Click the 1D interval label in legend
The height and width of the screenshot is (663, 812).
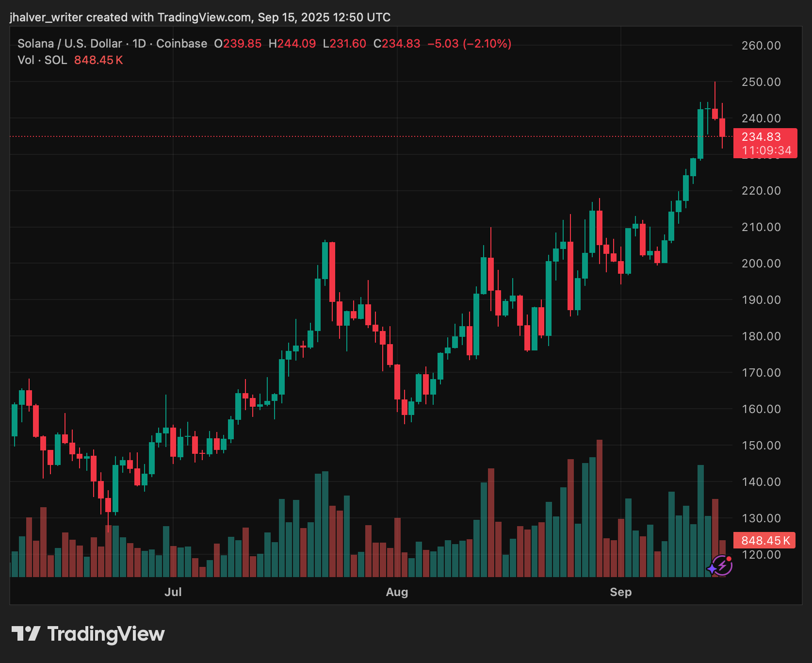coord(139,44)
